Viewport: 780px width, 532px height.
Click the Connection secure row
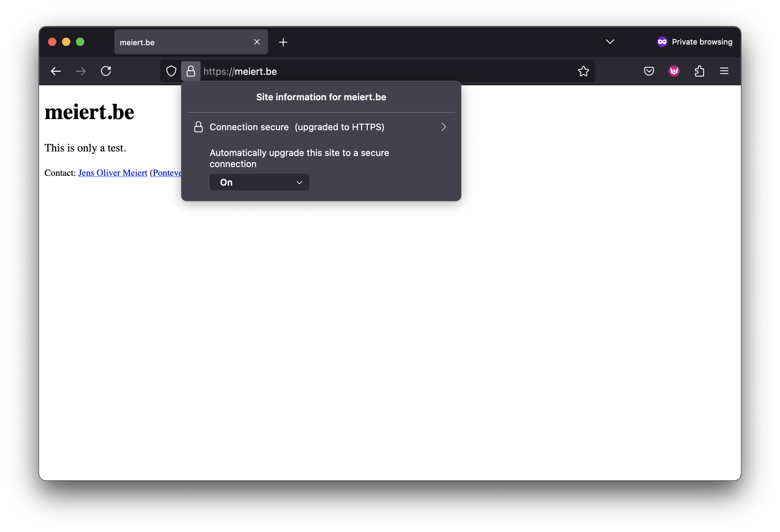point(297,127)
